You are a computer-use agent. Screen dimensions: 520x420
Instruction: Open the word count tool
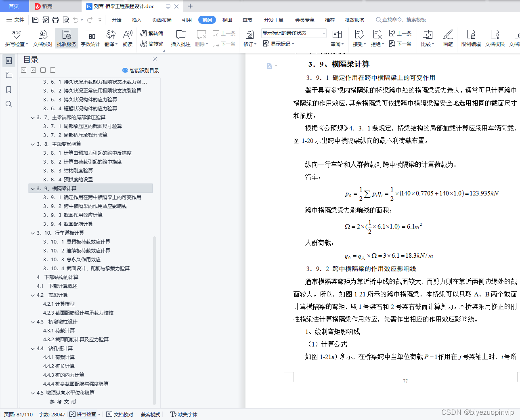click(90, 38)
